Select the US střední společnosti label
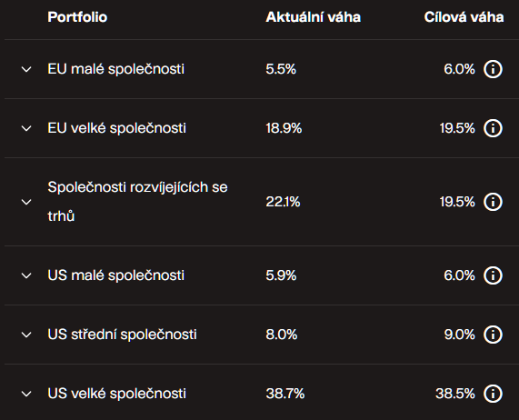The width and height of the screenshot is (519, 420). point(122,335)
